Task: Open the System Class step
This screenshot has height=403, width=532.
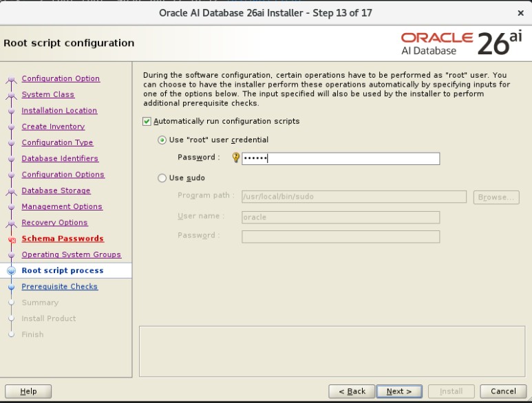Action: tap(48, 94)
